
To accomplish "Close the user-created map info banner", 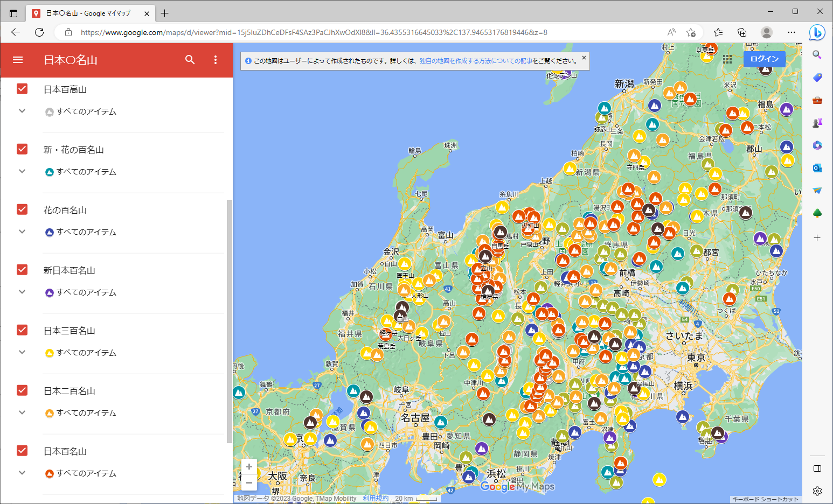I will click(584, 58).
